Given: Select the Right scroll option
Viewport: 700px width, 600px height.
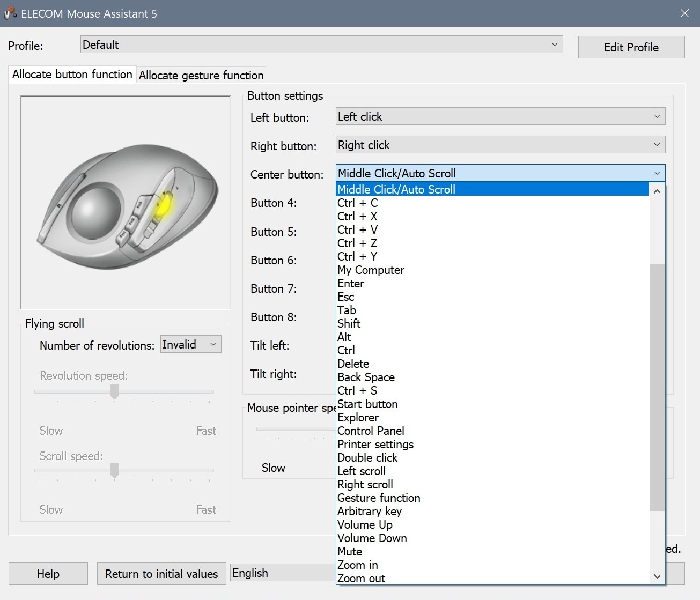Looking at the screenshot, I should coord(492,484).
